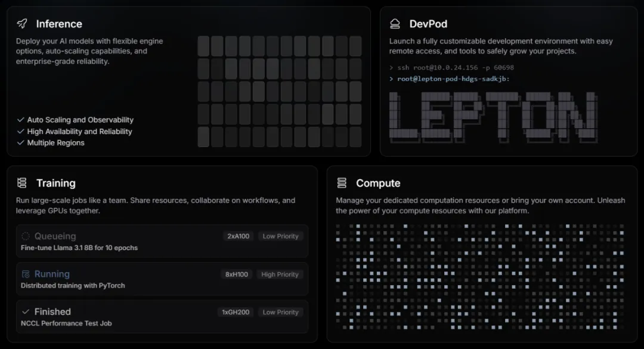Click the Training stack icon
Image resolution: width=644 pixels, height=349 pixels.
22,183
